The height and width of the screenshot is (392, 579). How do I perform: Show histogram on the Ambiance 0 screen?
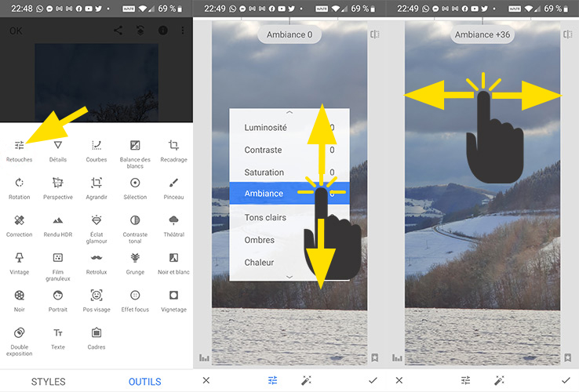pyautogui.click(x=204, y=358)
